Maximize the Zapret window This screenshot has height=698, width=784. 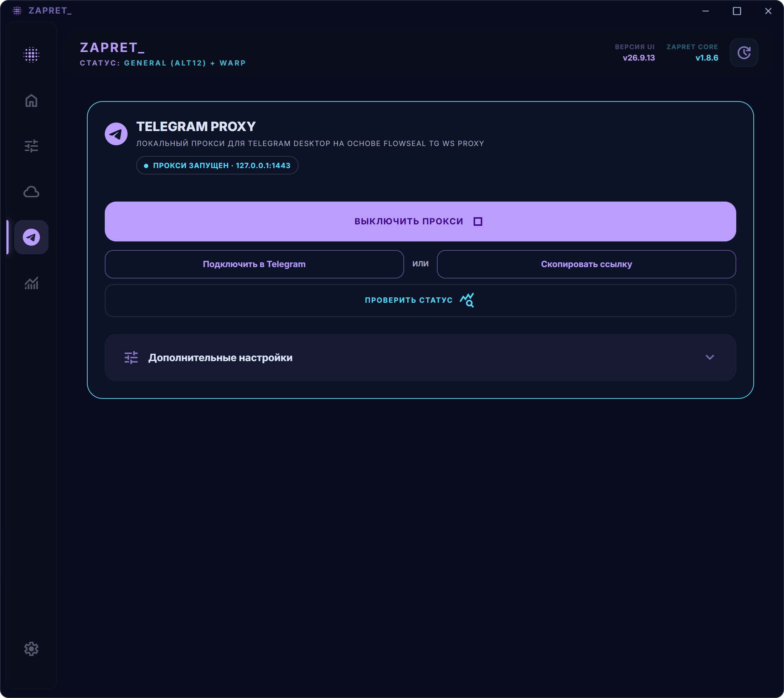[x=737, y=11]
